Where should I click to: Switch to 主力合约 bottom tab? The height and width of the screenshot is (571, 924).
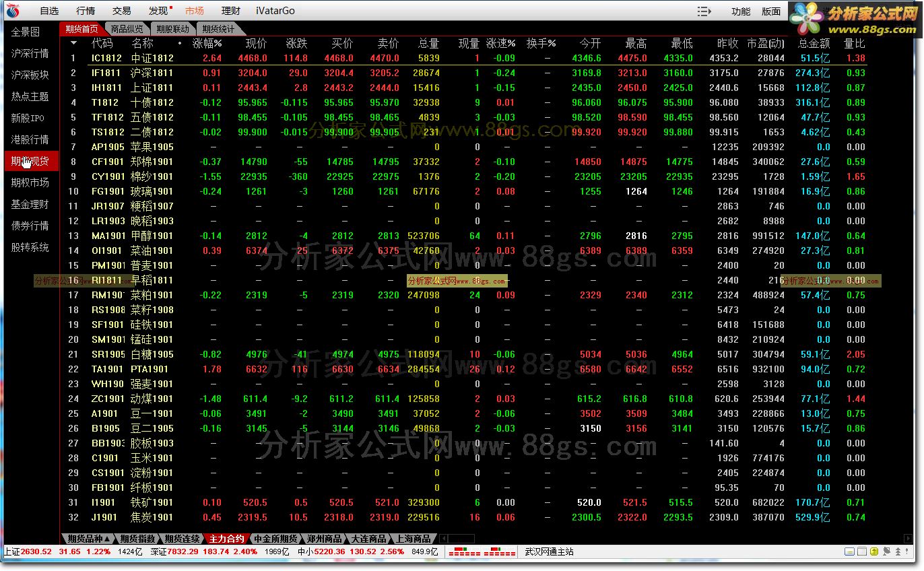[x=226, y=539]
